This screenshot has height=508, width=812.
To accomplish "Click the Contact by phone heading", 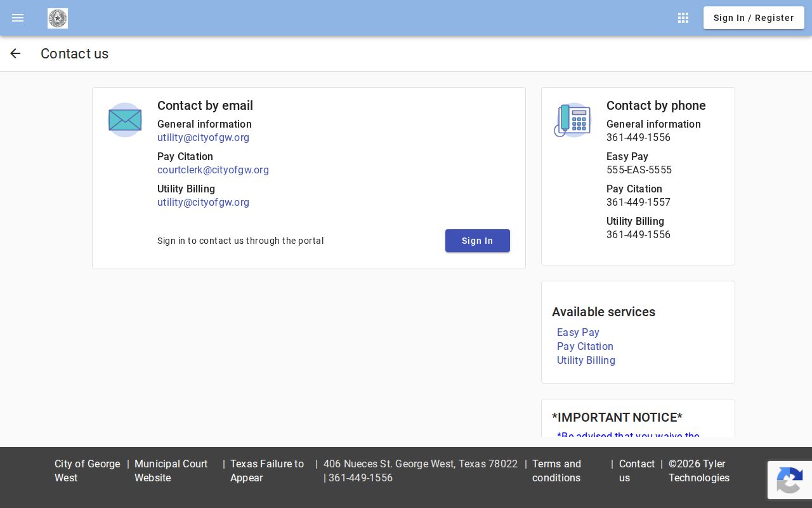I will click(x=656, y=105).
